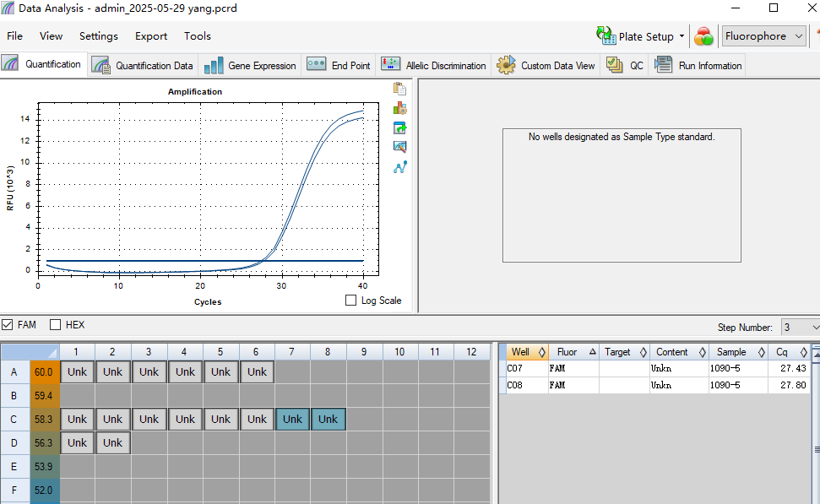Click the 56.3 temperature gradient cell

tap(45, 443)
